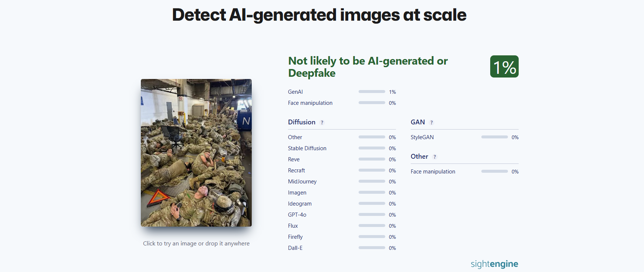Click the 1% score badge
The height and width of the screenshot is (272, 644).
(x=504, y=66)
